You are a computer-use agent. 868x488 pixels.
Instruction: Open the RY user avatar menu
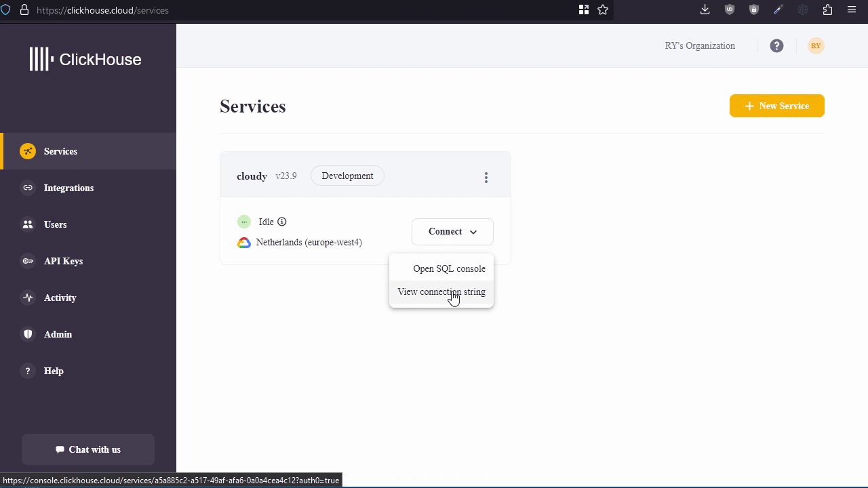coord(816,45)
